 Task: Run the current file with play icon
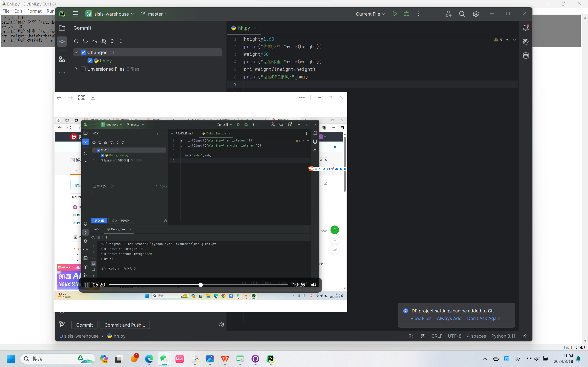(395, 14)
